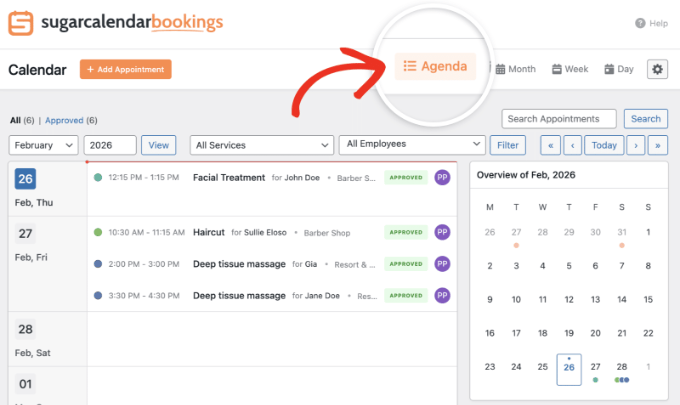Viewport: 680px width, 405px height.
Task: Select day 26 in overview mini calendar
Action: (x=569, y=367)
